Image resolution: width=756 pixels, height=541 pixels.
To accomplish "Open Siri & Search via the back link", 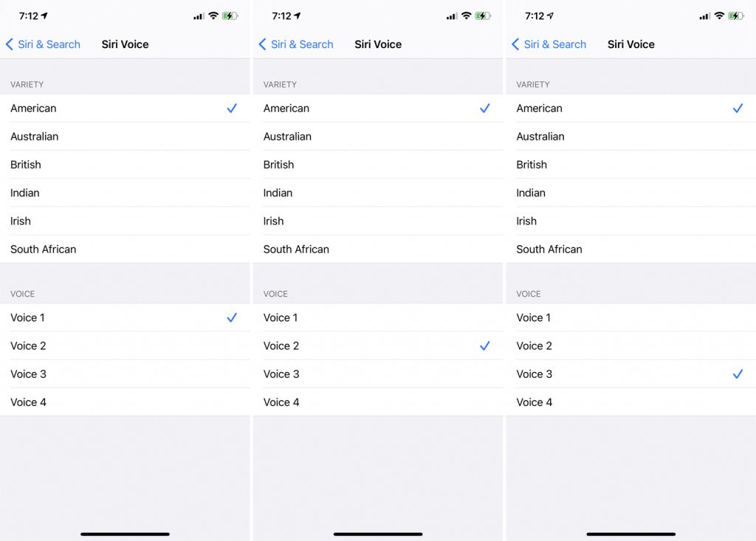I will (x=49, y=44).
